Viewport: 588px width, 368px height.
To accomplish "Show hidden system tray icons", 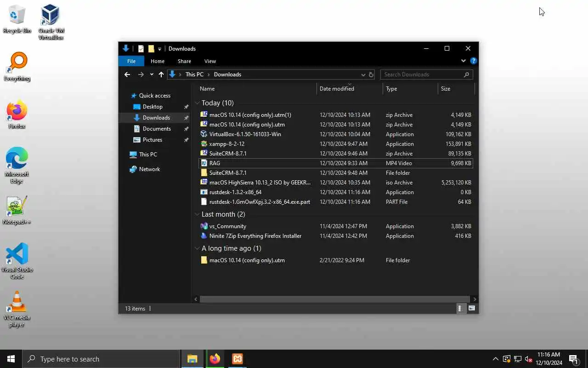I will pos(495,359).
